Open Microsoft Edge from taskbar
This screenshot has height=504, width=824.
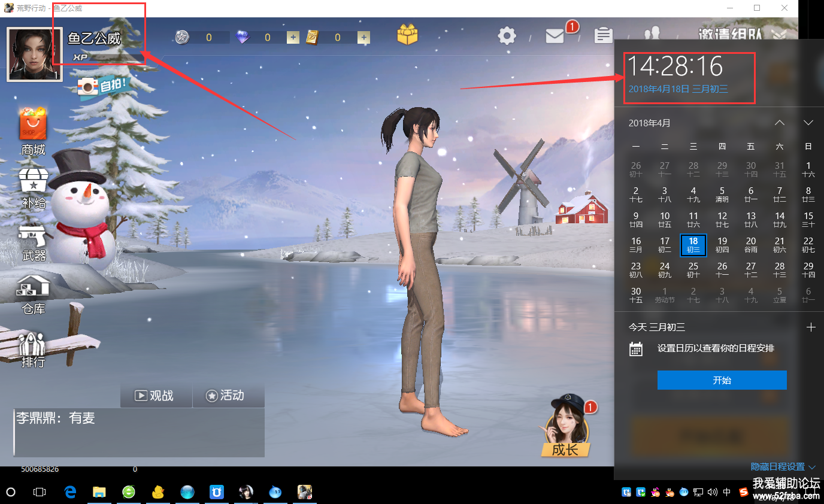tap(70, 492)
